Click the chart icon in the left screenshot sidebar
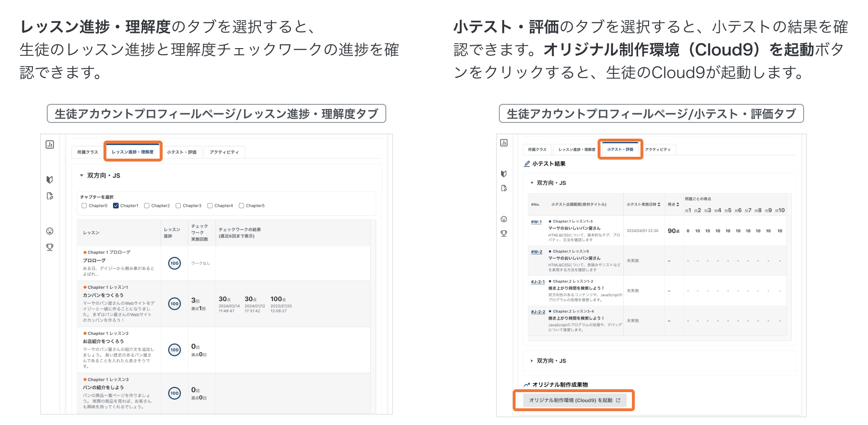 pos(50,145)
